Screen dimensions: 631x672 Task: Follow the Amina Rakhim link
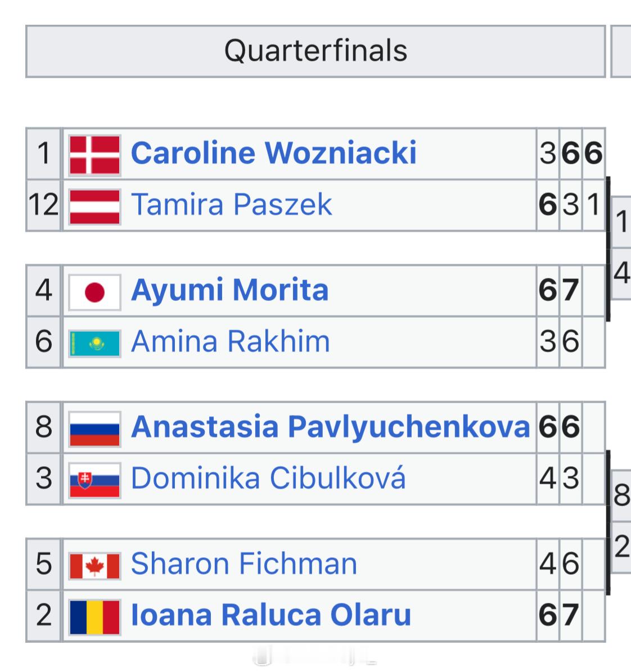pyautogui.click(x=231, y=341)
